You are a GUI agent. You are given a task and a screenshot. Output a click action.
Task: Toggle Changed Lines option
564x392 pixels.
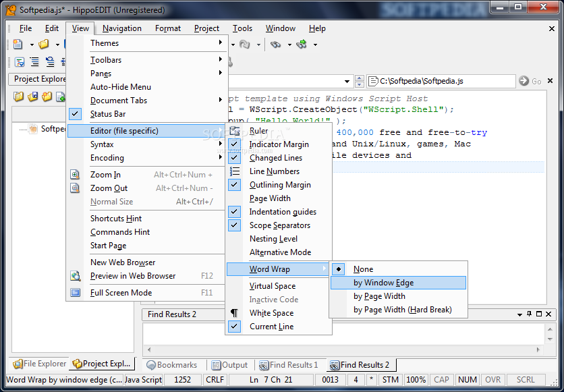pos(235,157)
